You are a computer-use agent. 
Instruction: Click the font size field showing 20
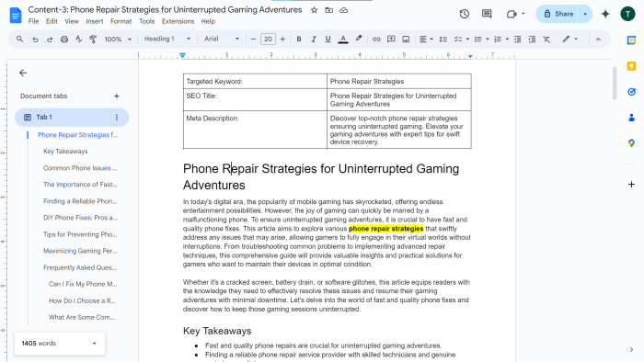[269, 39]
